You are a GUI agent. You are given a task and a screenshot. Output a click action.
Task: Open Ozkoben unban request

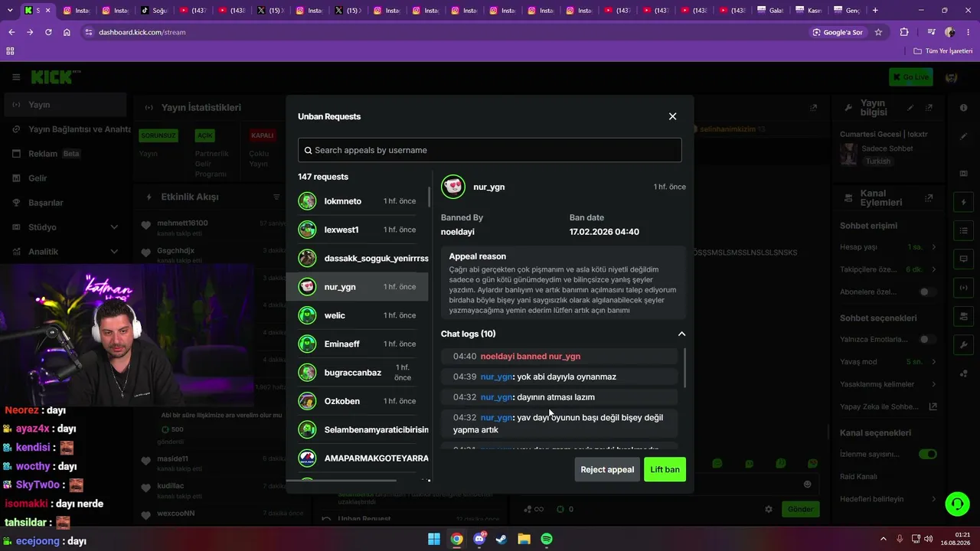point(357,401)
